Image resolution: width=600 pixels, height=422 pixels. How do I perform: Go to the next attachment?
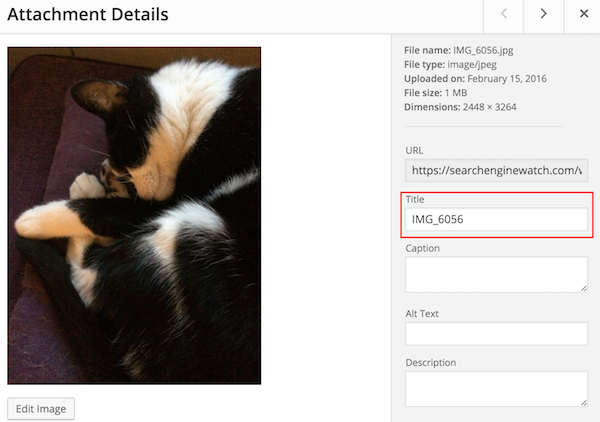coord(544,14)
